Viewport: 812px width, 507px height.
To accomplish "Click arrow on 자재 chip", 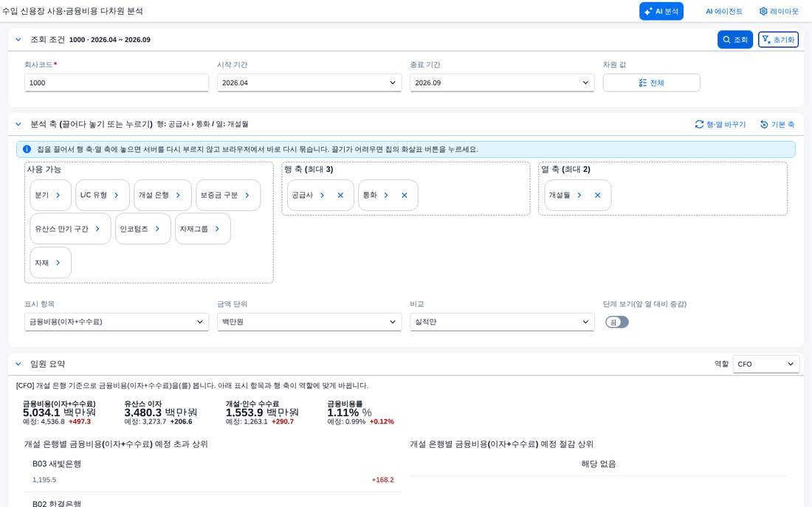I will pos(58,263).
